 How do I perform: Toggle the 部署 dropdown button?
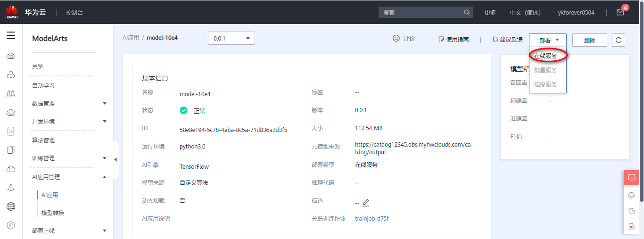tap(548, 40)
